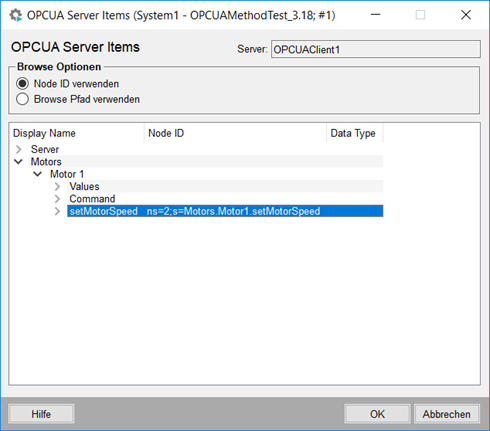
Task: Click the gear app icon in title bar
Action: tap(15, 15)
